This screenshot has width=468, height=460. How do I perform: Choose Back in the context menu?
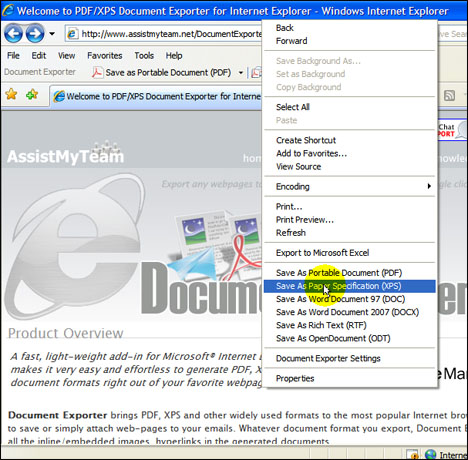[x=350, y=28]
